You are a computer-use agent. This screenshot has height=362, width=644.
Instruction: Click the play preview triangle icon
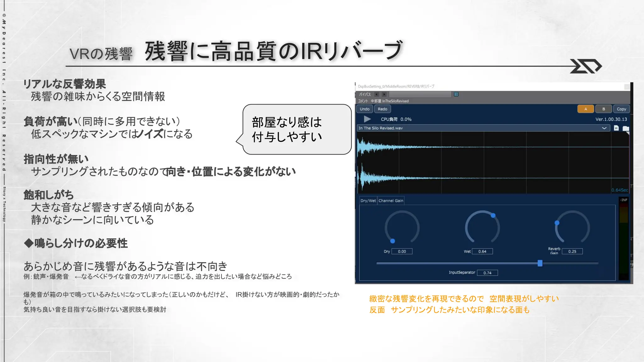click(367, 119)
